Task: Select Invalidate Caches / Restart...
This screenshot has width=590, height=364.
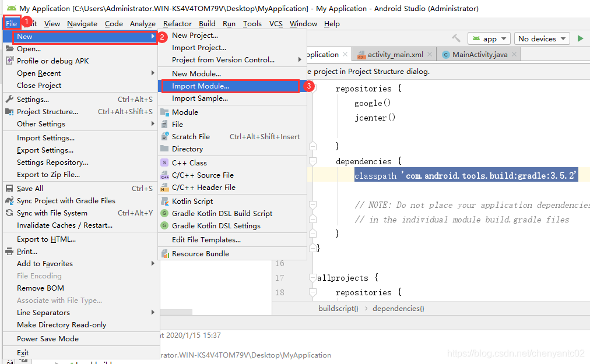Action: point(81,225)
